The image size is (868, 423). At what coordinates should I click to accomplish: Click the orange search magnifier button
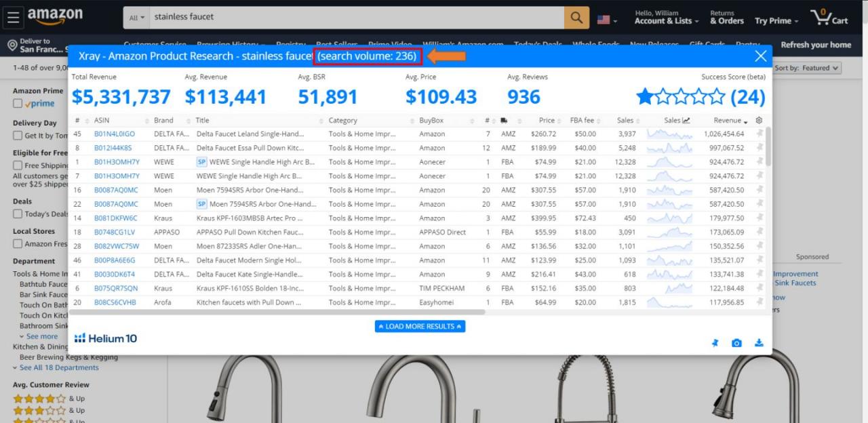click(x=576, y=18)
